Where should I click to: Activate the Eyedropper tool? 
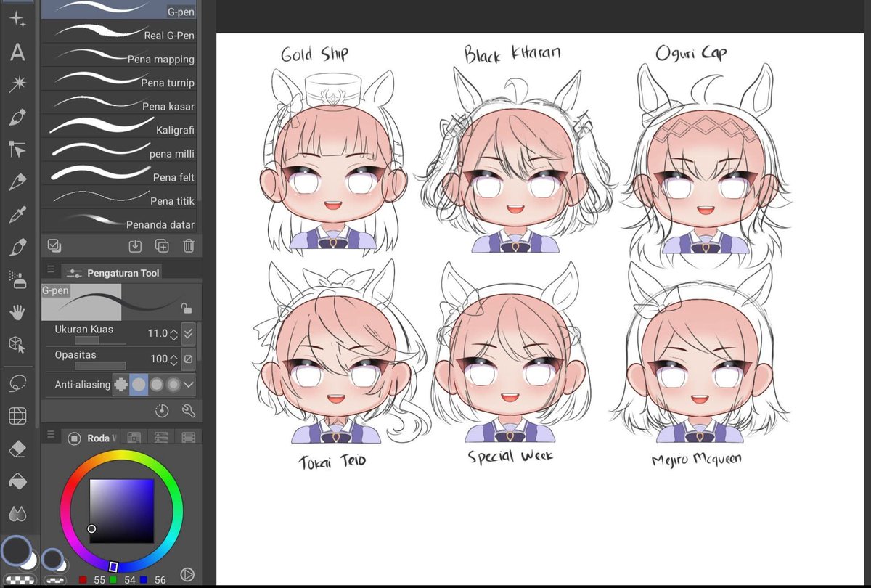17,215
